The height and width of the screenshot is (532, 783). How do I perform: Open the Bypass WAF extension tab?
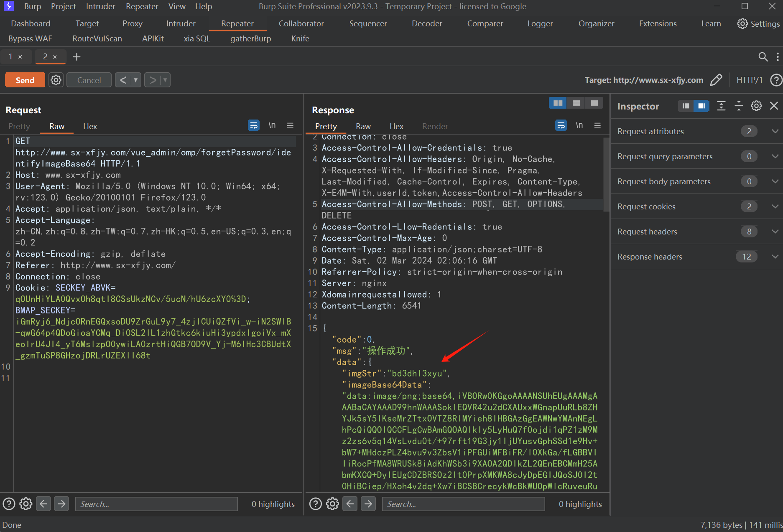click(x=30, y=38)
